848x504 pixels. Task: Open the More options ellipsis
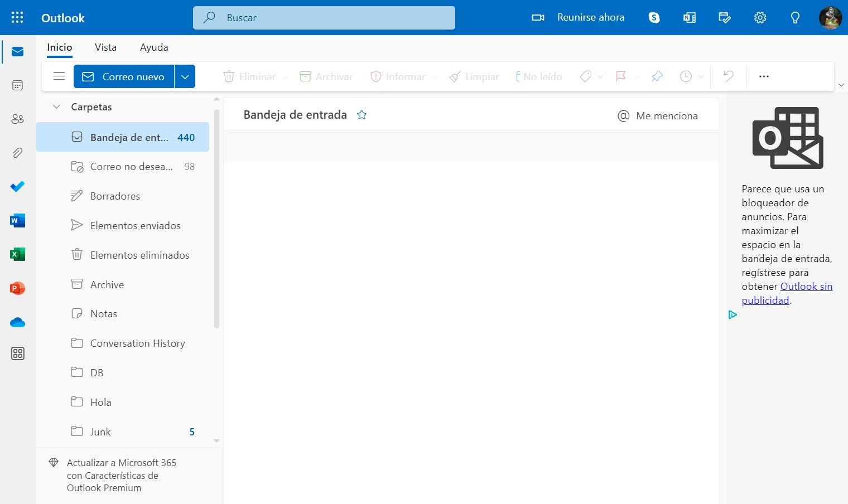(764, 76)
